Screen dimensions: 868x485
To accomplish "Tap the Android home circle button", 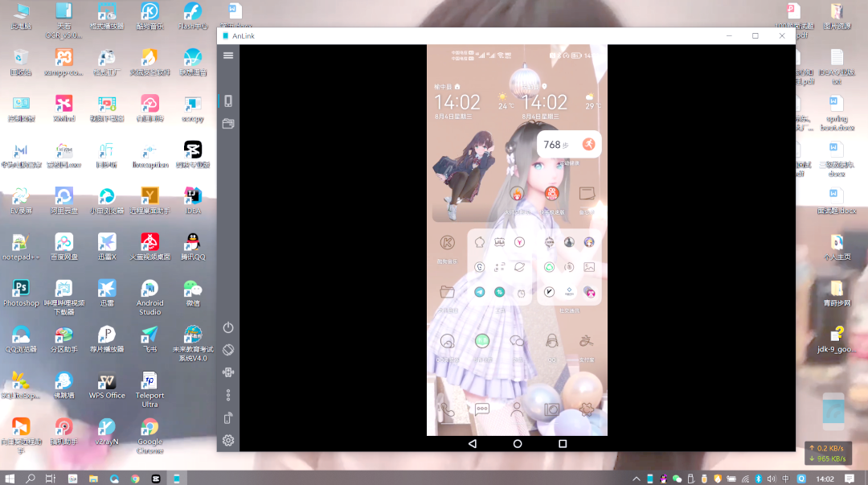I will pos(518,443).
